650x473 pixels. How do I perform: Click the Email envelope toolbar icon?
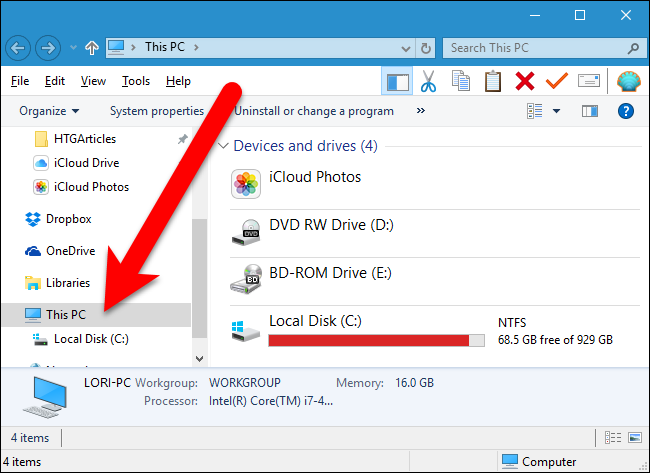click(589, 80)
